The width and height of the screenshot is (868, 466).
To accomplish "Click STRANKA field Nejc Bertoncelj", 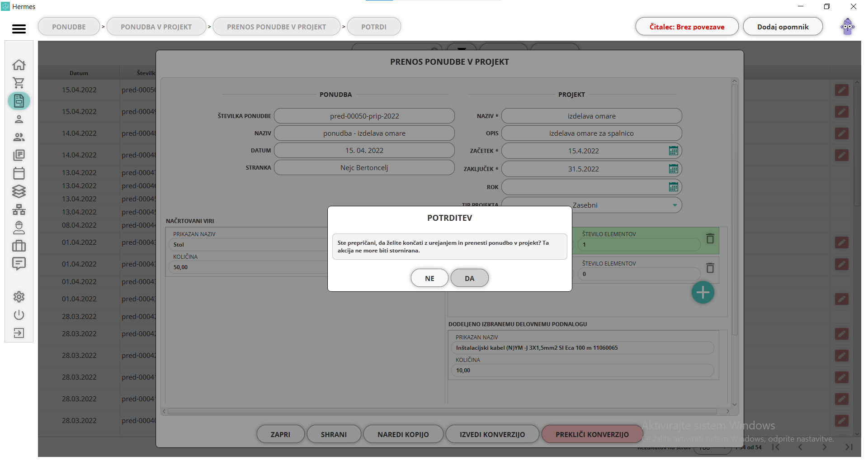I will (x=364, y=167).
